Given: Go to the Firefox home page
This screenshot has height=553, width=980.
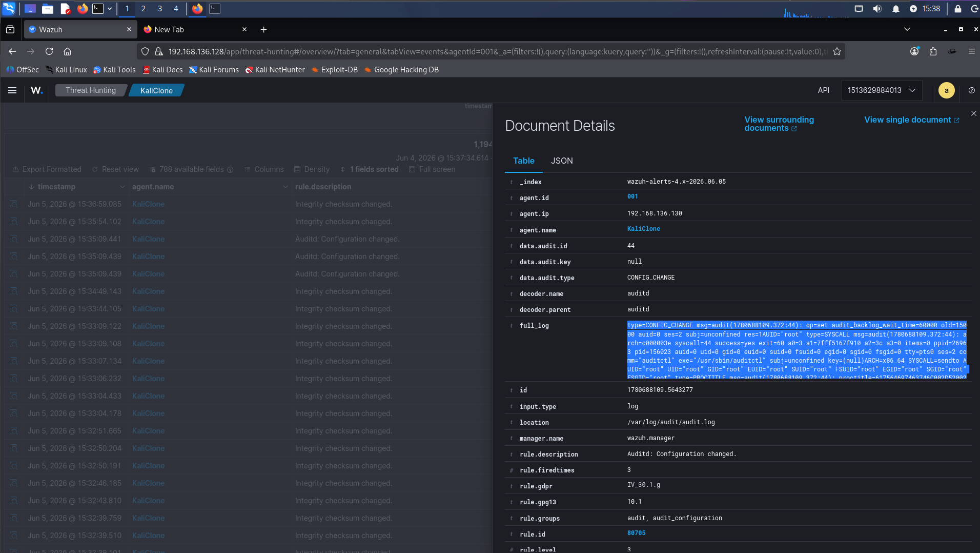Looking at the screenshot, I should tap(67, 51).
